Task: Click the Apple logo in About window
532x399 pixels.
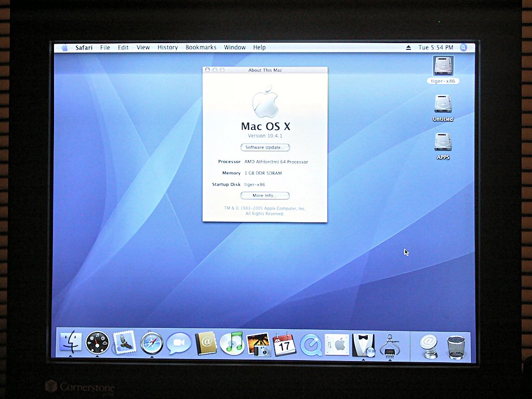Action: (x=265, y=101)
